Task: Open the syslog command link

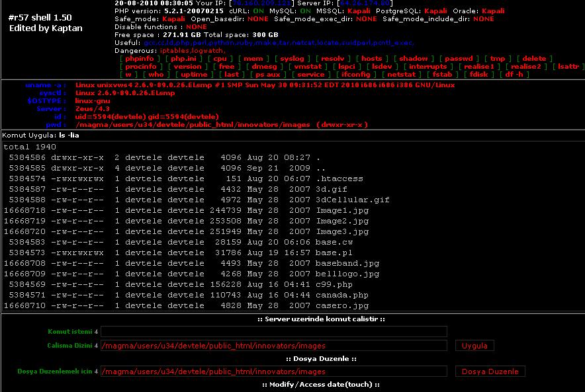Action: pos(292,58)
